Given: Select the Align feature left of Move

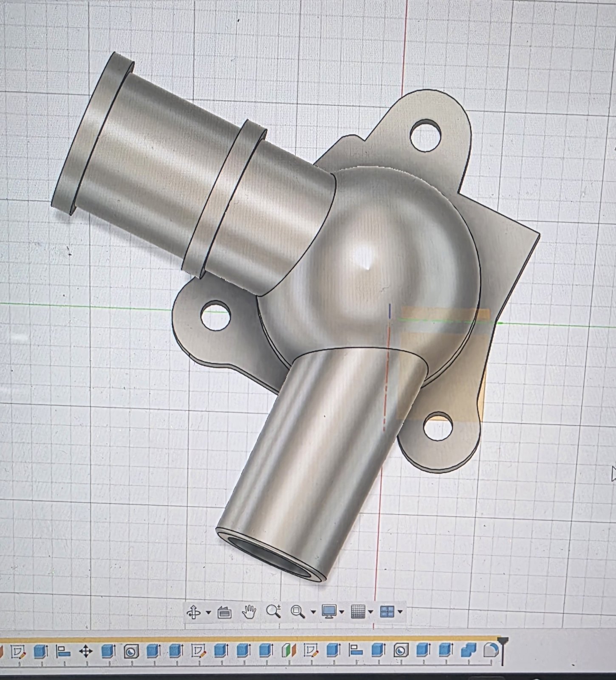Looking at the screenshot, I should (63, 651).
